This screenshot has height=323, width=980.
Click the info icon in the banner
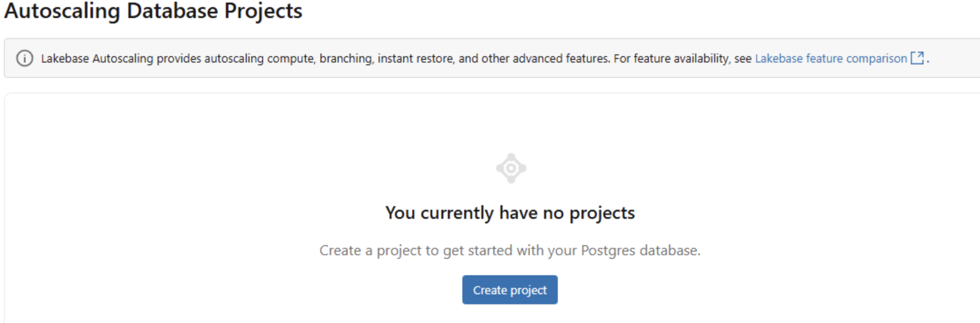[24, 58]
